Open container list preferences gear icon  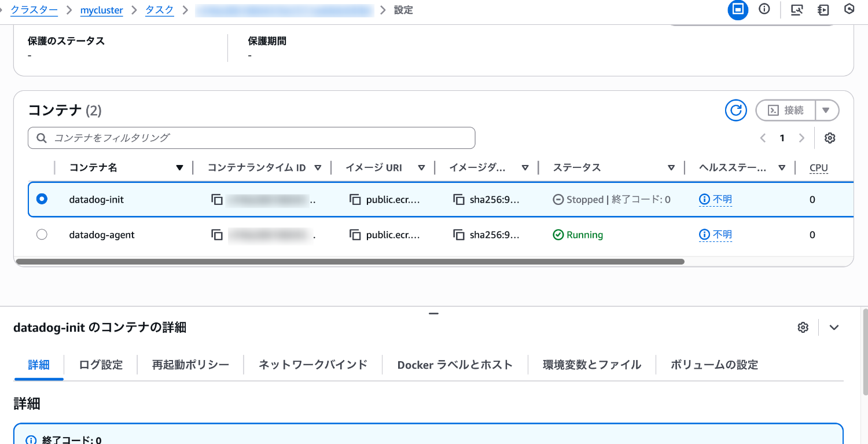tap(830, 138)
